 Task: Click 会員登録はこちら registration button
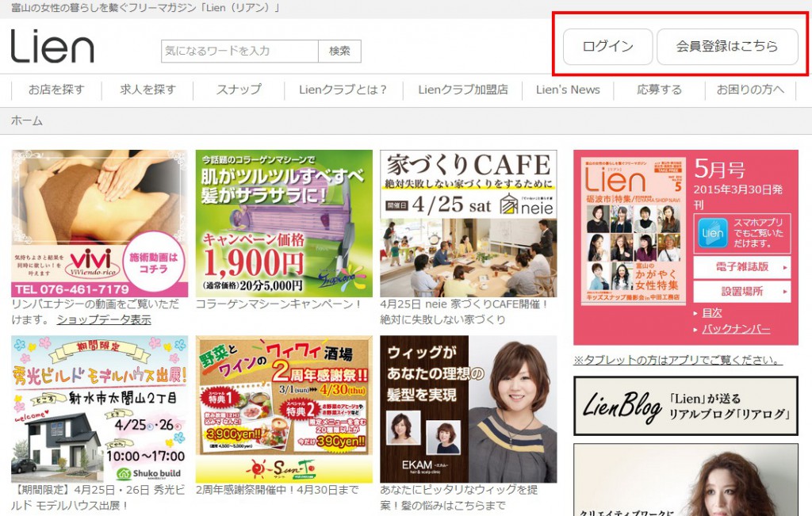[x=727, y=47]
